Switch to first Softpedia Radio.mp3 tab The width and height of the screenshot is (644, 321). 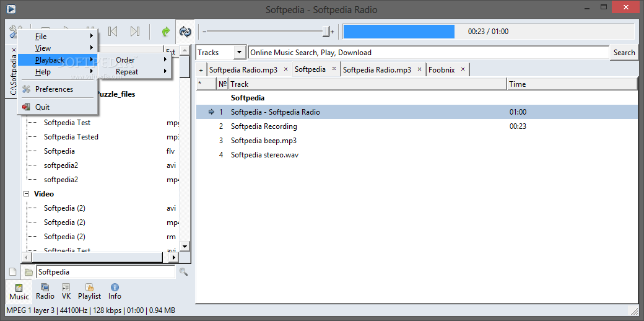pyautogui.click(x=243, y=70)
